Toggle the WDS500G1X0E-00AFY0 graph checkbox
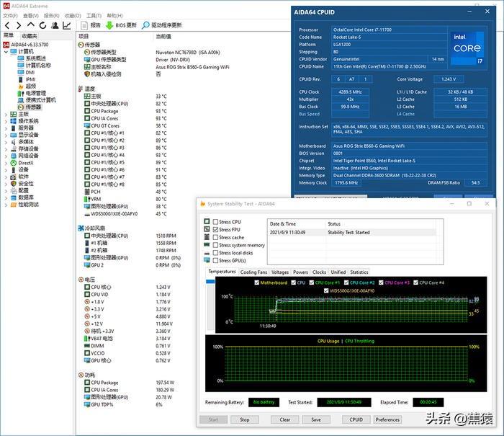Viewport: 504px width, 436px height. [326, 290]
